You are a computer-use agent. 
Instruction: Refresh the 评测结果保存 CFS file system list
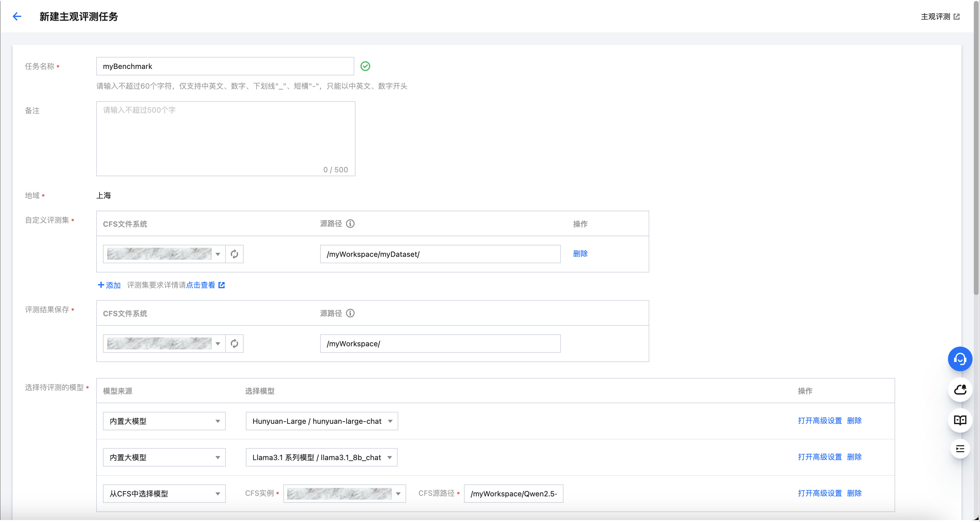click(234, 344)
